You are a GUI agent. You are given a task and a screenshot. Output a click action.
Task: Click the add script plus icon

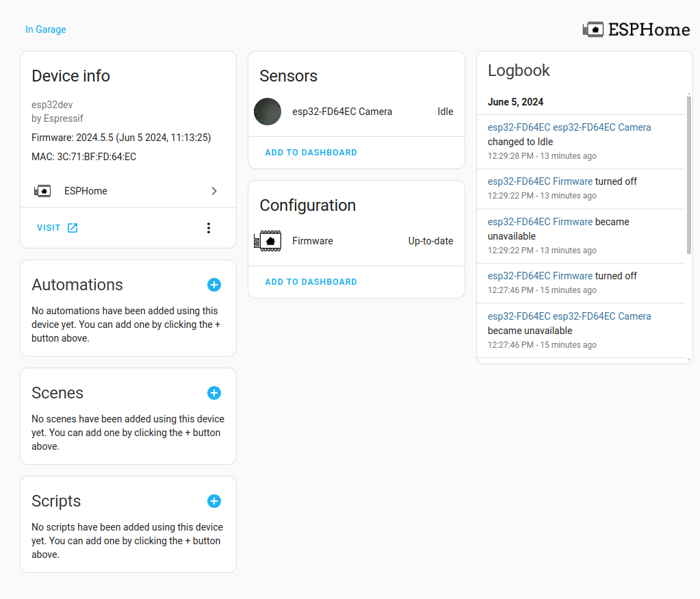click(214, 501)
